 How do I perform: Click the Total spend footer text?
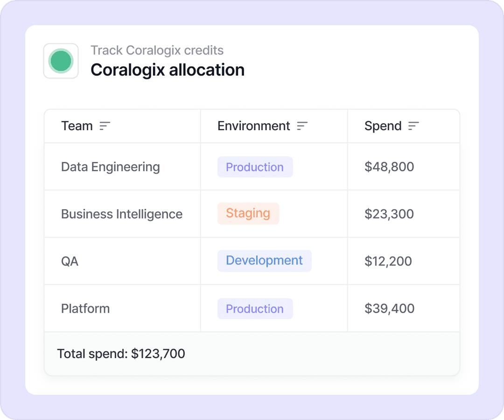click(x=121, y=354)
